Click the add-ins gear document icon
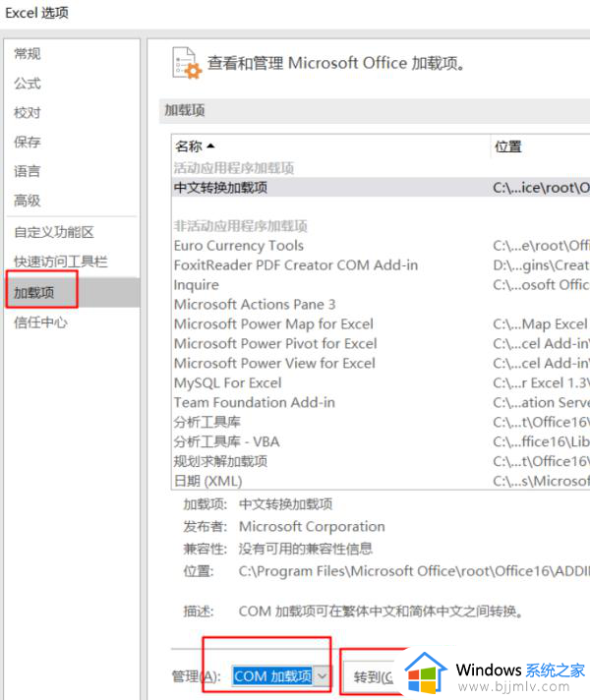Viewport: 590px width, 700px height. point(187,63)
